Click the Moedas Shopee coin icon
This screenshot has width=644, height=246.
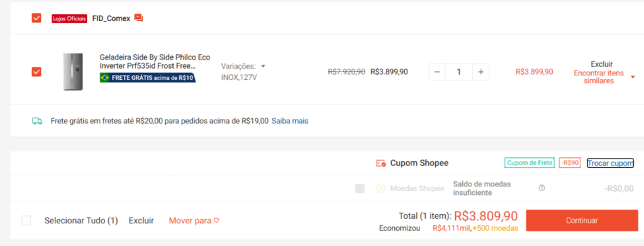tap(380, 189)
